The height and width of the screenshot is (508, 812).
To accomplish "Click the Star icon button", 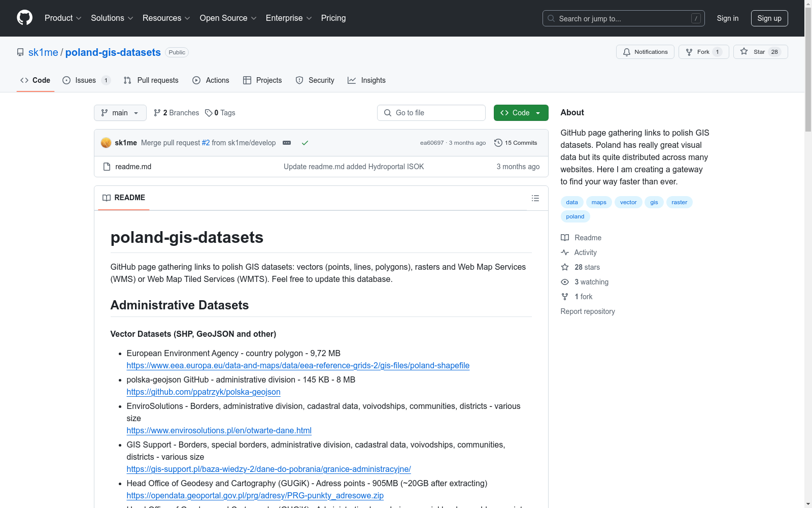I will (760, 52).
